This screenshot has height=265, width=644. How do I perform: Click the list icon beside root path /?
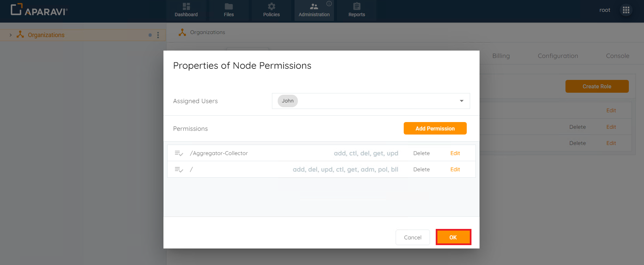click(179, 170)
